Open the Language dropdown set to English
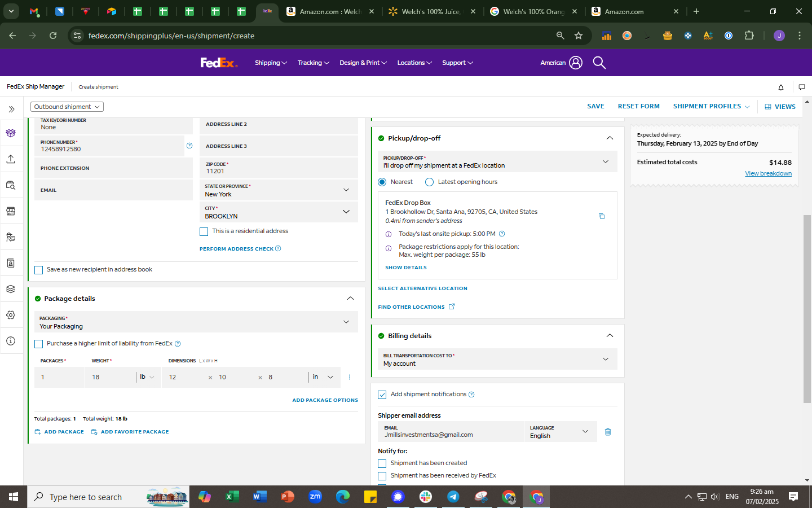This screenshot has width=812, height=508. click(561, 432)
